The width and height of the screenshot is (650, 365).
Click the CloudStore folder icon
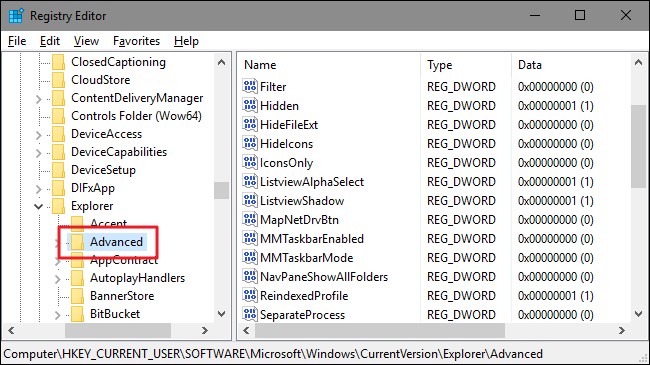pyautogui.click(x=58, y=80)
